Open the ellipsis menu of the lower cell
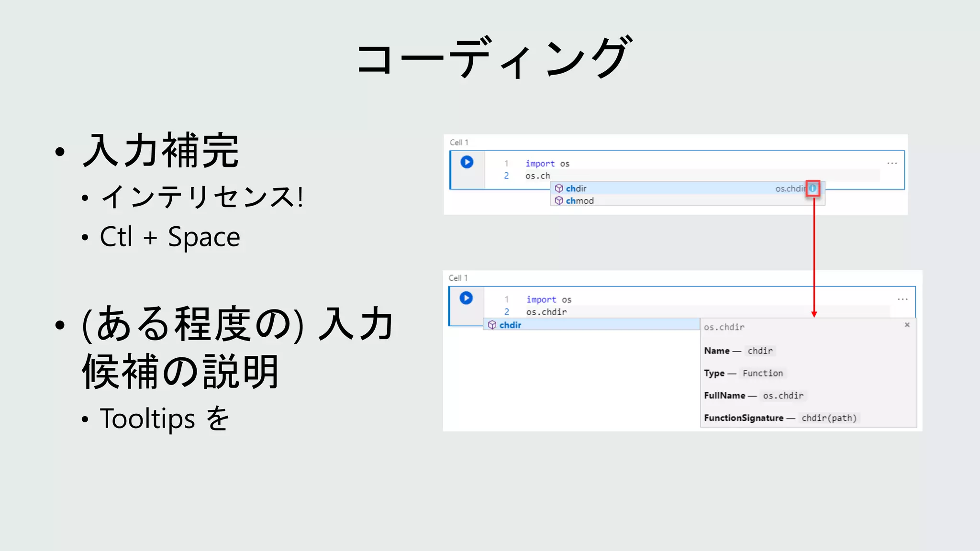This screenshot has width=980, height=551. tap(902, 299)
